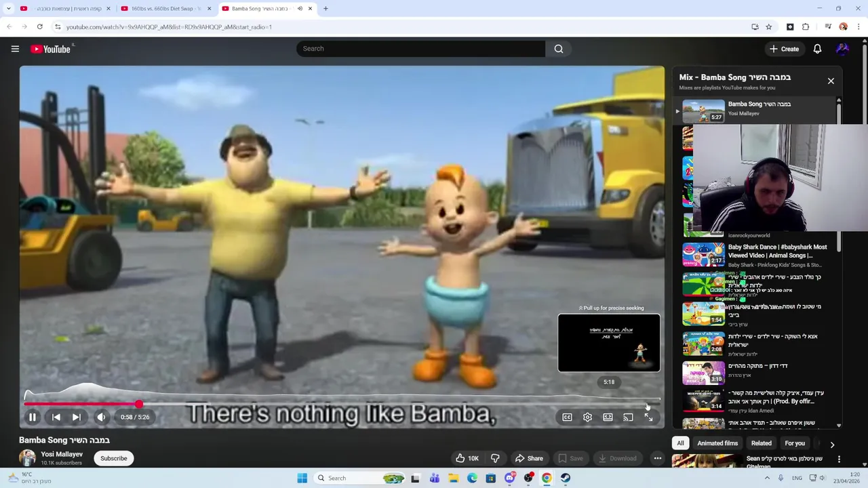Click the YouTube search field

(x=420, y=49)
